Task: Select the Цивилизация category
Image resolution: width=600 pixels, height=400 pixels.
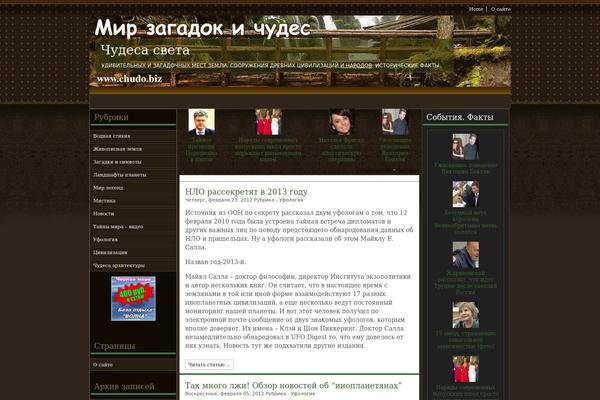Action: tap(110, 253)
